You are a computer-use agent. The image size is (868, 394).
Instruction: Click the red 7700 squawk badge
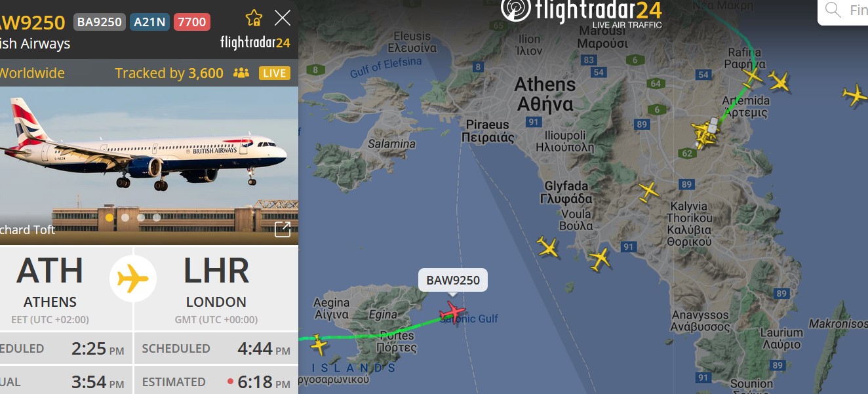[191, 22]
